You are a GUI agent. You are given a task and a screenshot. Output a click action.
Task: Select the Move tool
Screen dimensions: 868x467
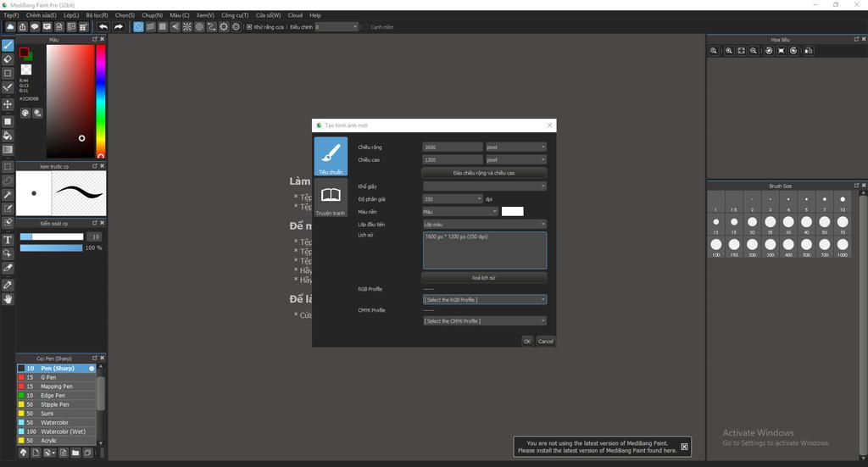point(8,104)
